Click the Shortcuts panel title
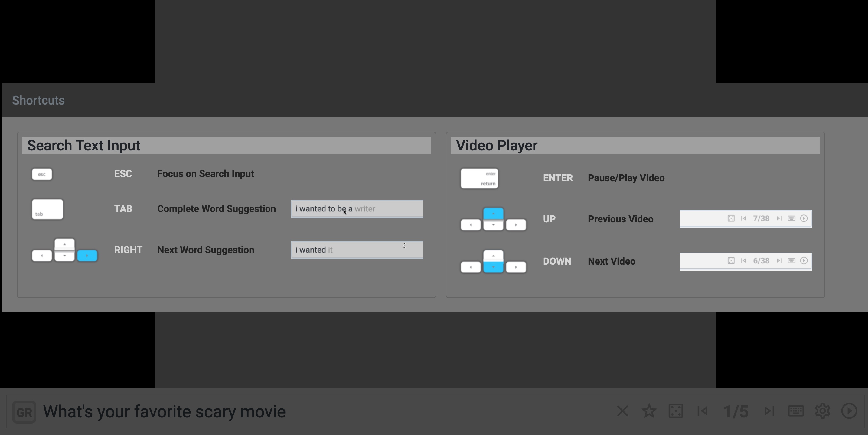 pos(38,100)
